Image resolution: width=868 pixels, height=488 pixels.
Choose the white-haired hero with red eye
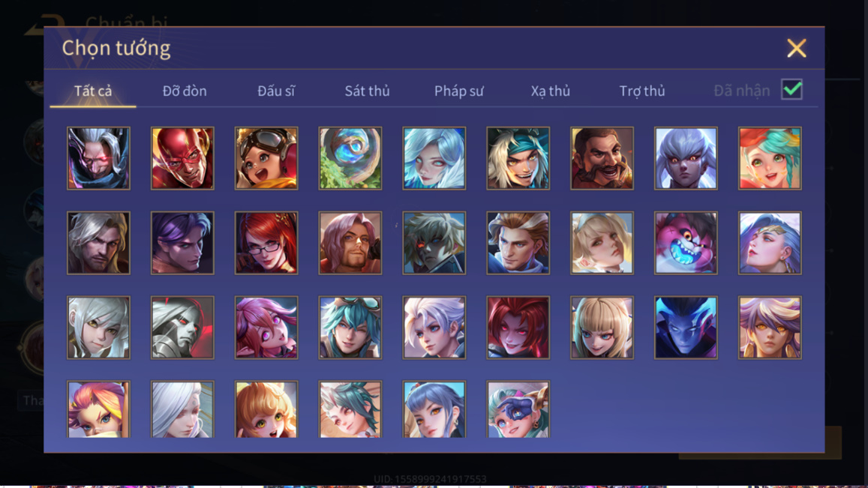coord(98,158)
